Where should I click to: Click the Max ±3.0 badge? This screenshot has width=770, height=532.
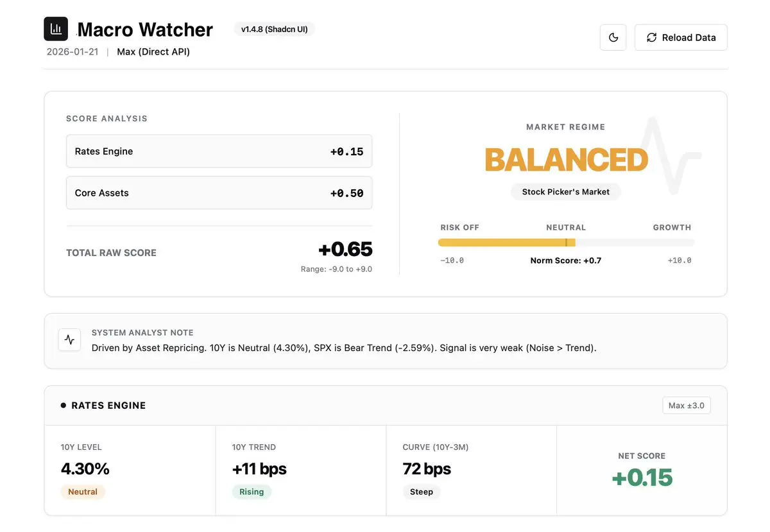[x=686, y=406]
